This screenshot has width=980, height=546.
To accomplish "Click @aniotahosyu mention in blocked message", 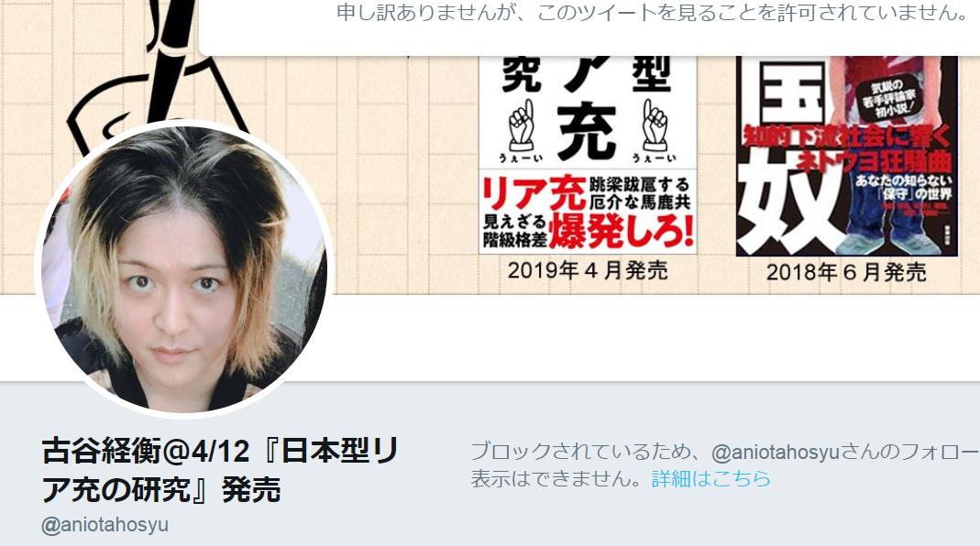I will (x=775, y=451).
